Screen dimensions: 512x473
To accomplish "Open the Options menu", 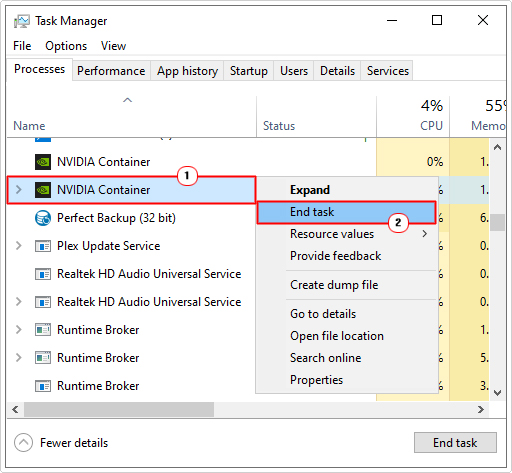I will [x=66, y=46].
